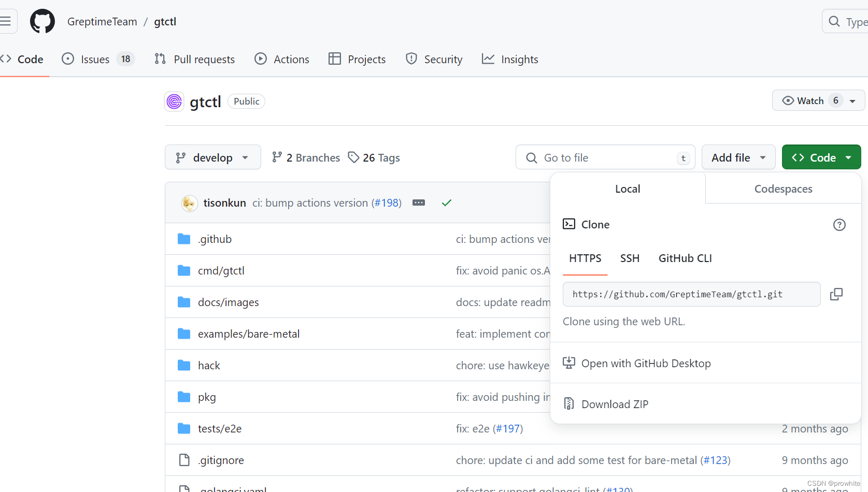The height and width of the screenshot is (492, 868).
Task: Show the commit status green checkmark
Action: 447,203
